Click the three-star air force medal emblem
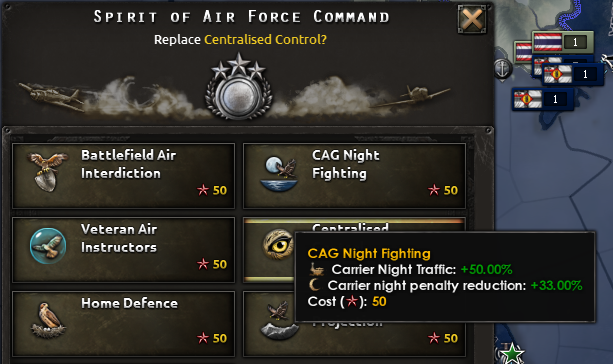This screenshot has height=364, width=613. 238,87
